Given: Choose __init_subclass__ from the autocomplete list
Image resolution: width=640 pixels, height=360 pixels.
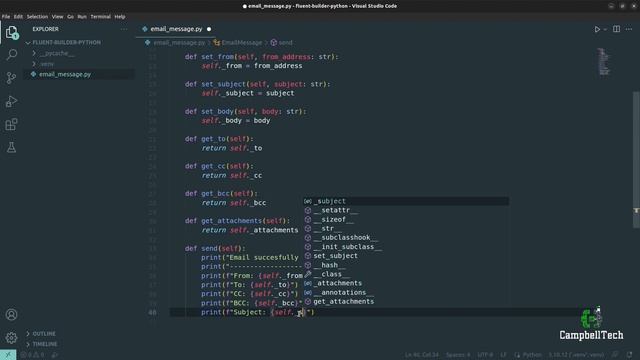Looking at the screenshot, I should click(406, 247).
